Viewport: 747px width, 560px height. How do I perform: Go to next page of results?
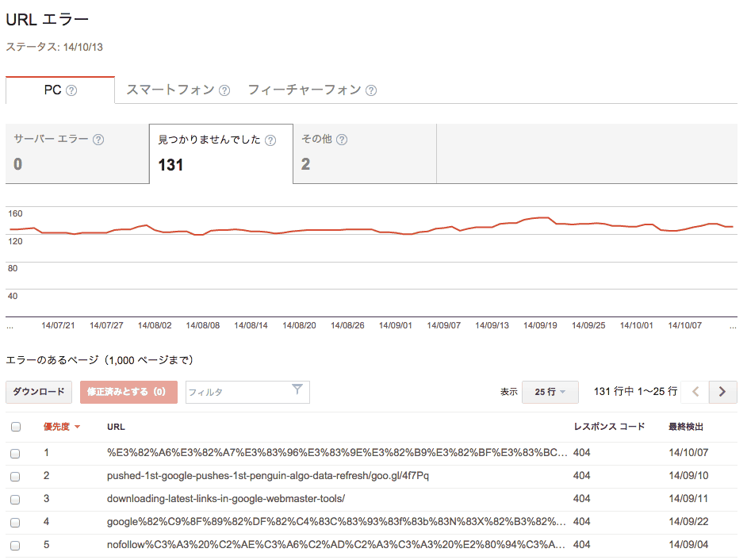(722, 392)
